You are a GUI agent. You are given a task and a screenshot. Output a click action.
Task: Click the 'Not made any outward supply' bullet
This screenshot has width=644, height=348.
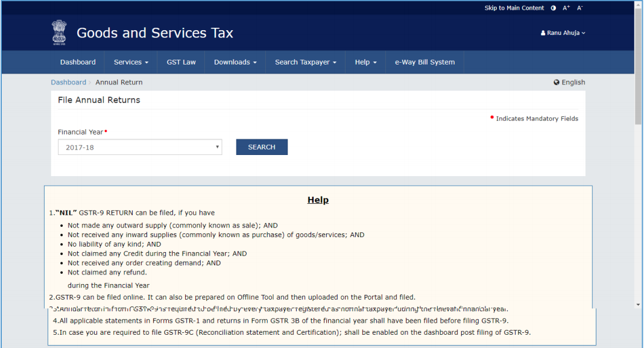(x=172, y=225)
